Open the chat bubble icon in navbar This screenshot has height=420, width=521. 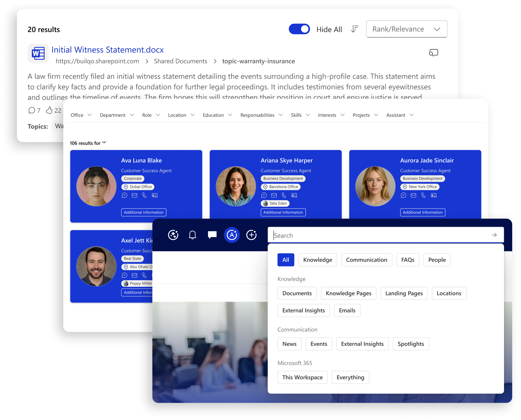coord(212,235)
